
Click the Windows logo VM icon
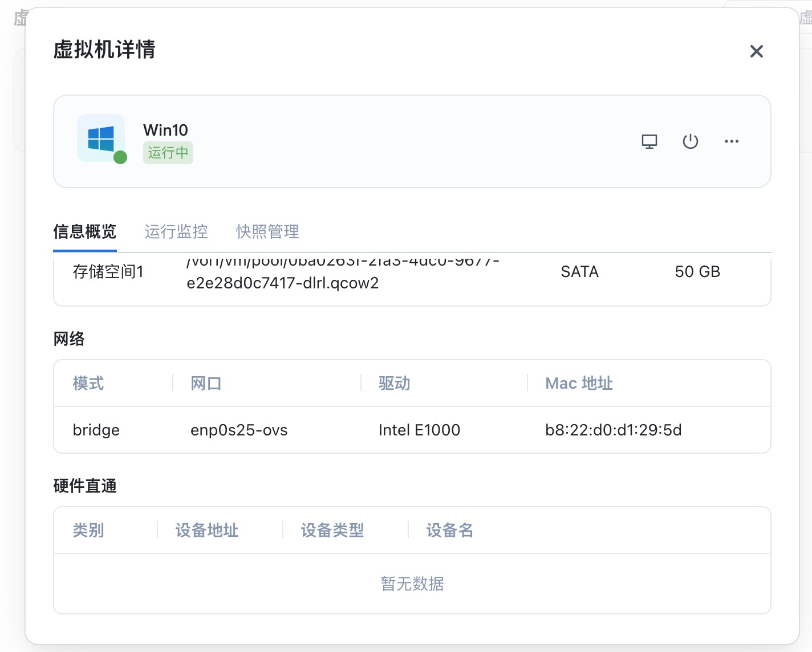pyautogui.click(x=101, y=138)
